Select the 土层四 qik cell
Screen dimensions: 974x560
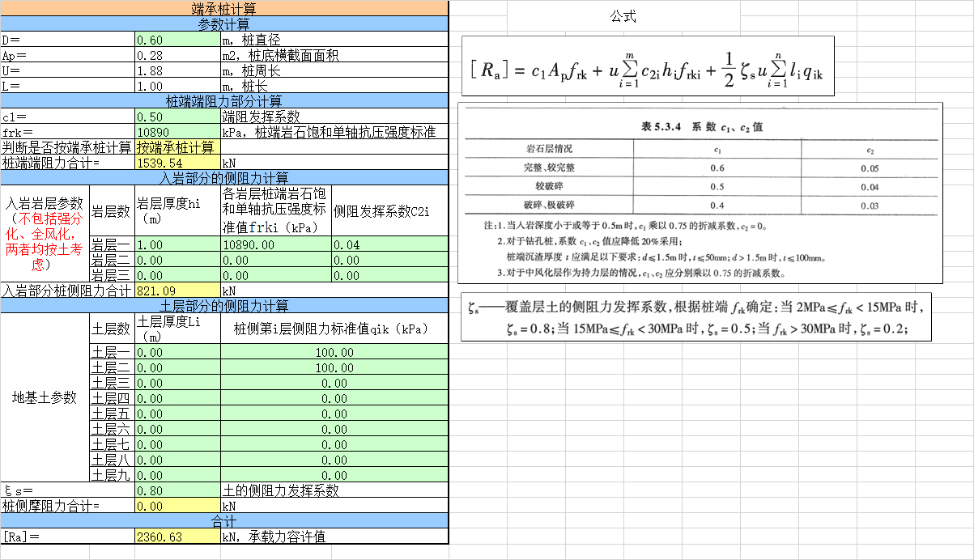click(x=334, y=398)
